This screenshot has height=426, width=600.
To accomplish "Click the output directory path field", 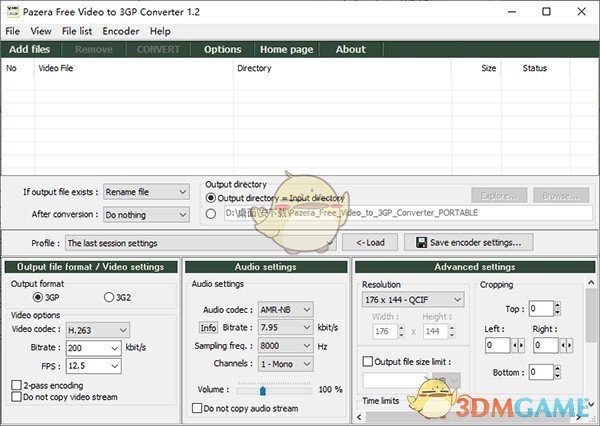I will [408, 213].
